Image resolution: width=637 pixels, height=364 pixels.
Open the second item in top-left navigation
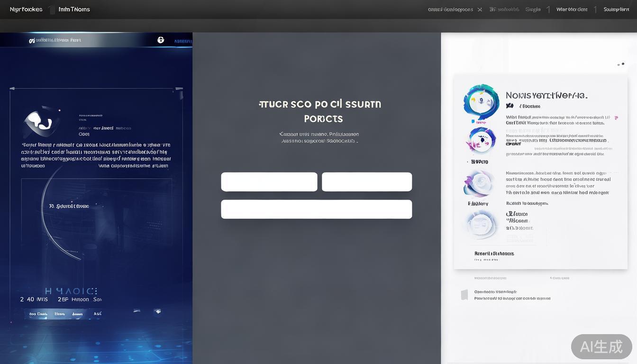click(74, 9)
